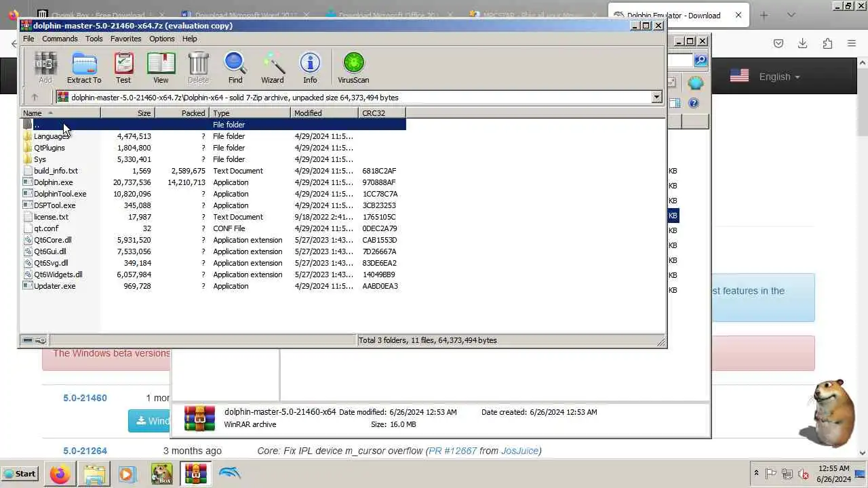
Task: Open the Start menu
Action: pyautogui.click(x=20, y=474)
